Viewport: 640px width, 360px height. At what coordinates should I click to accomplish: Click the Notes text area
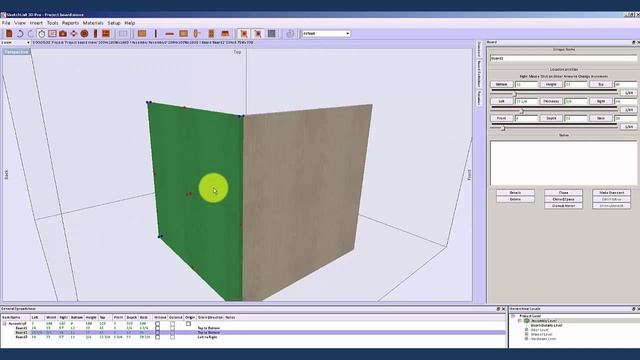(x=563, y=162)
